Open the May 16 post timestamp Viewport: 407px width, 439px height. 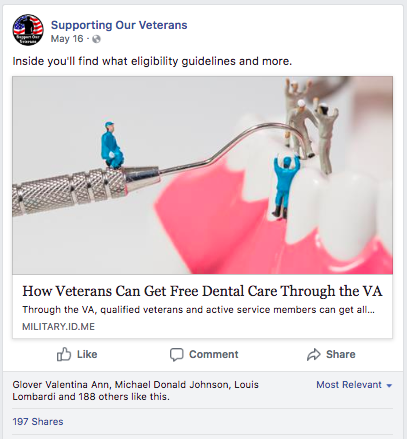pyautogui.click(x=67, y=39)
